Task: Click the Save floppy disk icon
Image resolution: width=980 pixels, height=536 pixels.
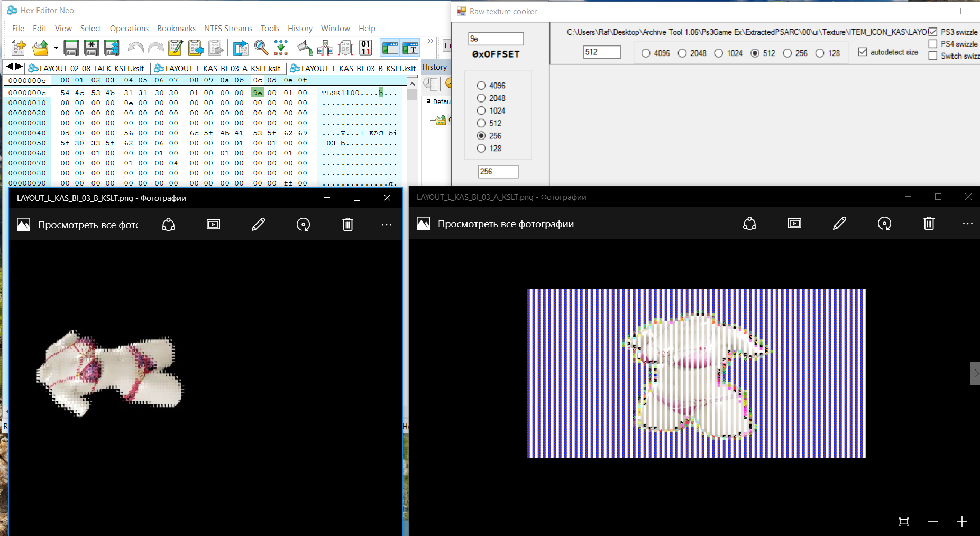Action: tap(71, 48)
